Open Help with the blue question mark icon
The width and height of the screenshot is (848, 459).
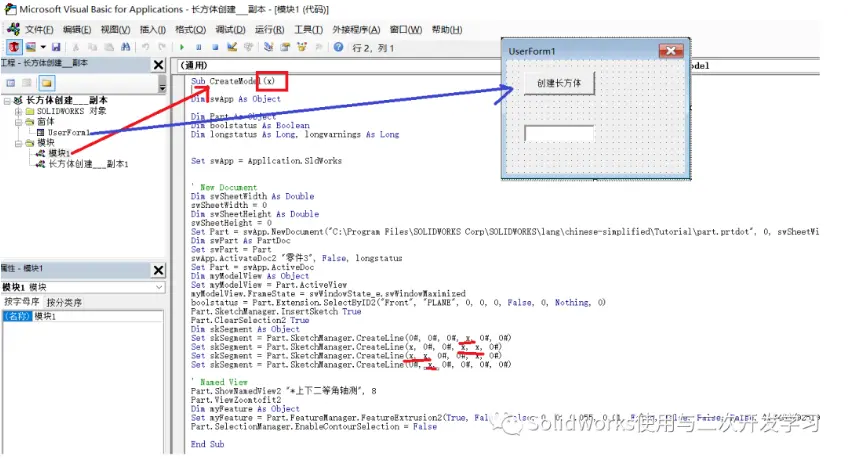pos(339,47)
